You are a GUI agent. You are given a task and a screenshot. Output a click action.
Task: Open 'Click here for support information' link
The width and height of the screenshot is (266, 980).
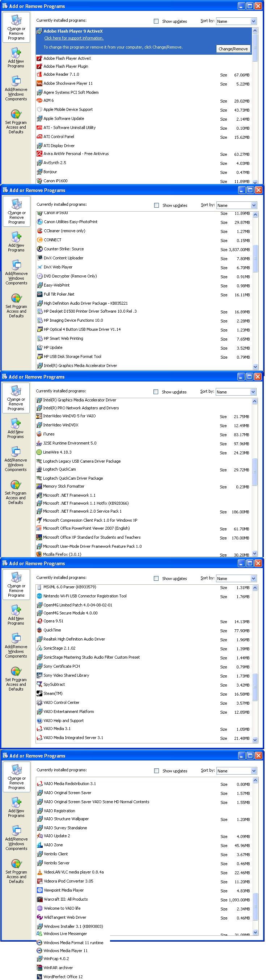[x=74, y=38]
